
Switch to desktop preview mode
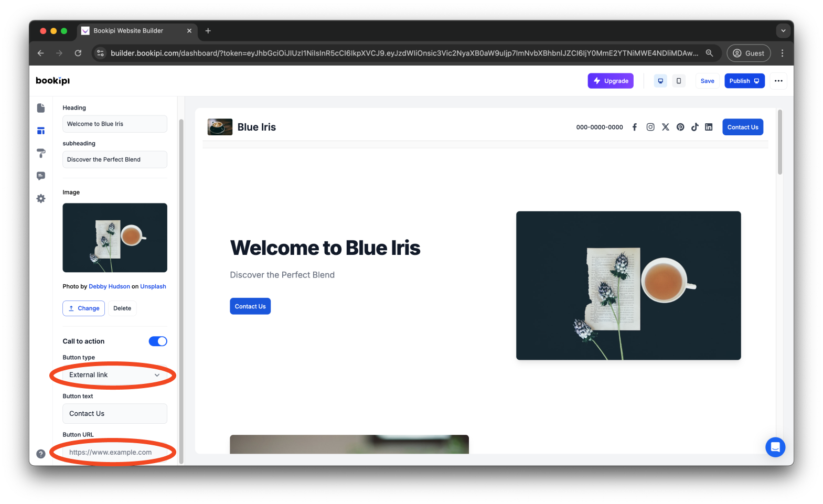pyautogui.click(x=660, y=81)
